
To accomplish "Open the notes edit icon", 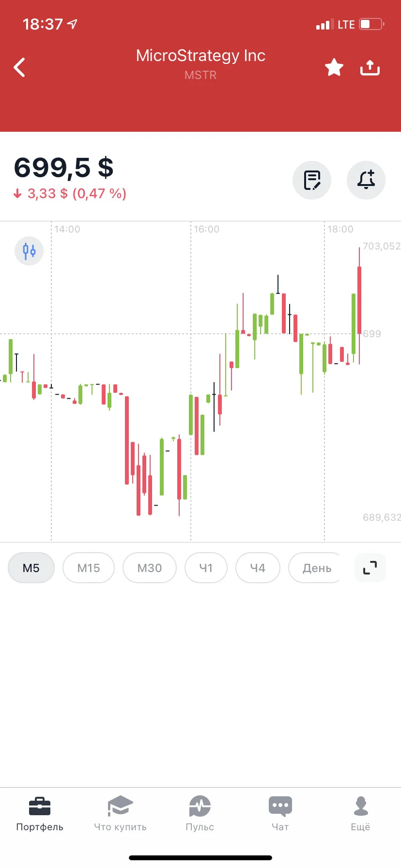I will pyautogui.click(x=312, y=180).
